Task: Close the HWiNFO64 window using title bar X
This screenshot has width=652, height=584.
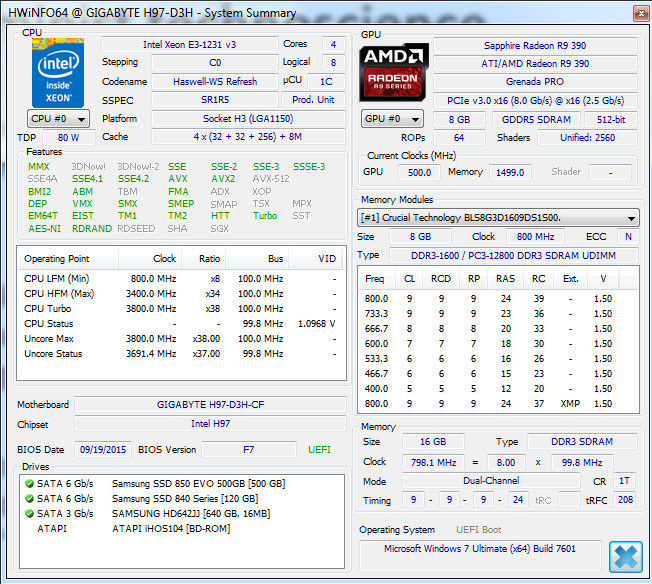Action: [641, 14]
